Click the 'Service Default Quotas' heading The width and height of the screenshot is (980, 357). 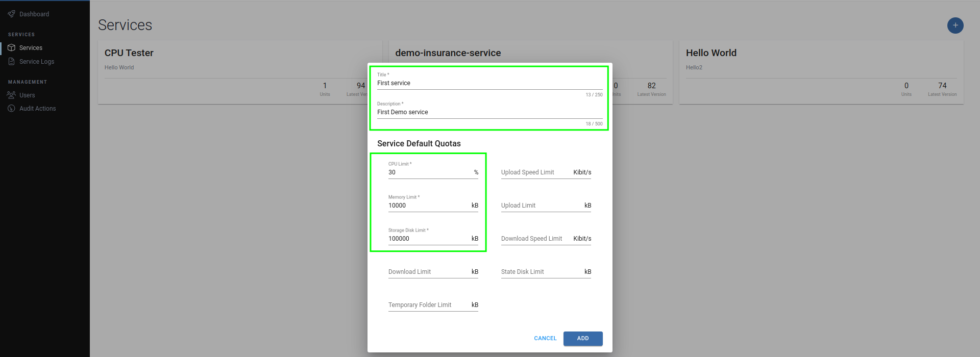tap(419, 144)
